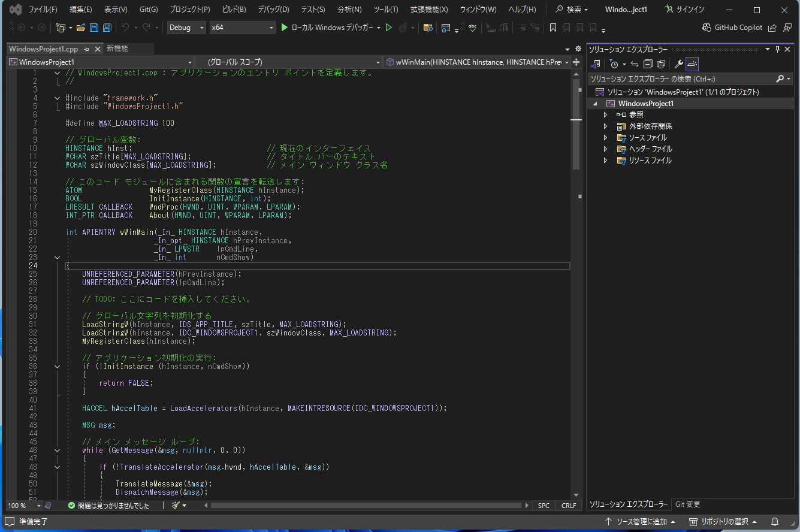Screen dimensions: 800x532
Task: Expand the ヘッダー ファイル folder
Action: coord(605,149)
